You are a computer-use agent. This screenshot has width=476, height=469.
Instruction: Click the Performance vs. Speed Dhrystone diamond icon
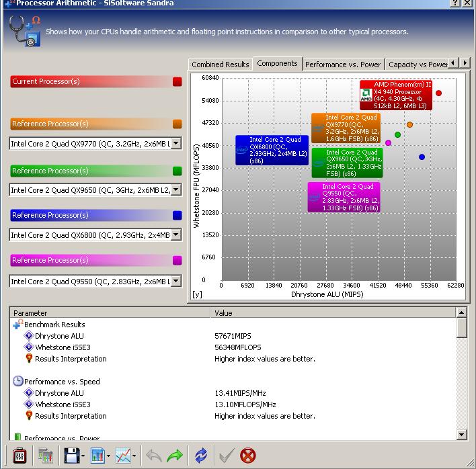(28, 392)
